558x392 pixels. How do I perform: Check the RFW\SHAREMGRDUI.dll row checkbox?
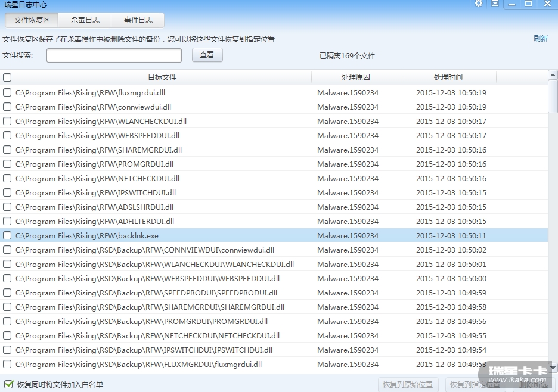[7, 150]
